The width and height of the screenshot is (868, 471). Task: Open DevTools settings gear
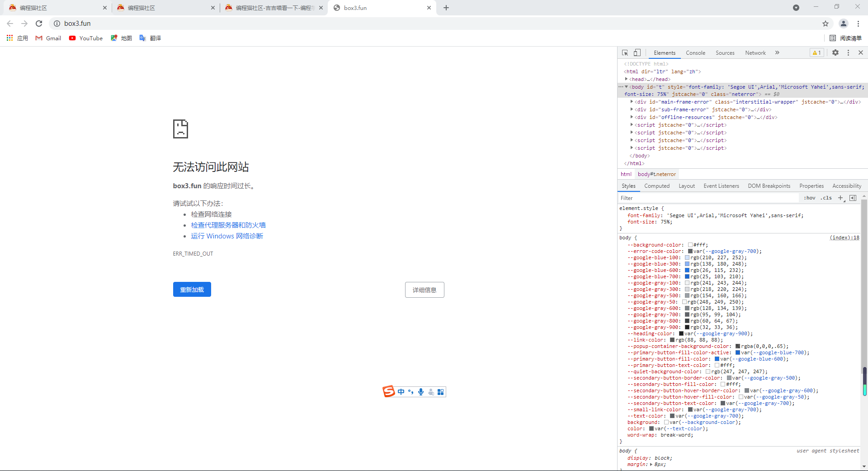(835, 53)
